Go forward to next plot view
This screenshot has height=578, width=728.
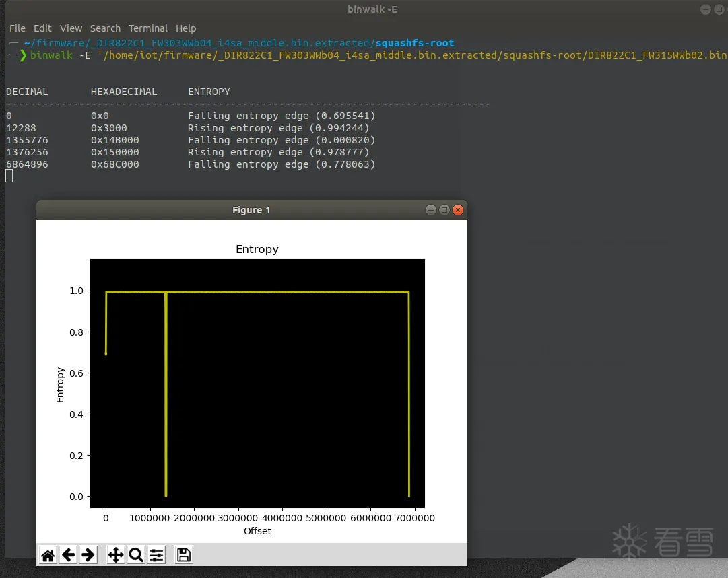[88, 555]
